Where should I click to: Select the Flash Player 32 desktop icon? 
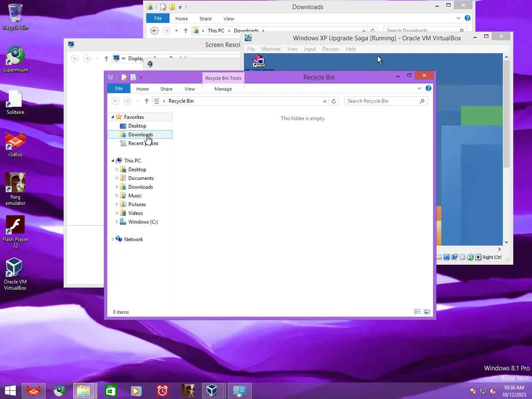coord(15,232)
